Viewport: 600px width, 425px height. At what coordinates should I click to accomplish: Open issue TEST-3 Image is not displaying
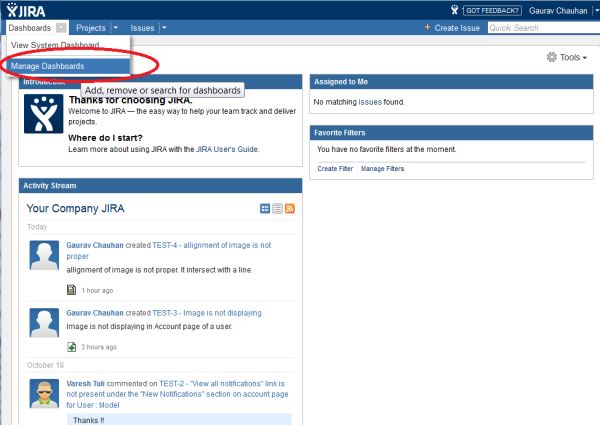click(207, 313)
